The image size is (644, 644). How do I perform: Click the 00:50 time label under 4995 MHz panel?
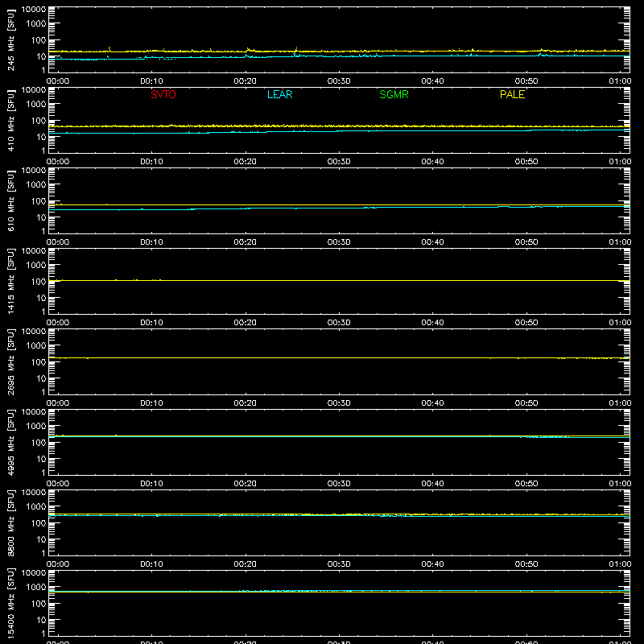[526, 484]
